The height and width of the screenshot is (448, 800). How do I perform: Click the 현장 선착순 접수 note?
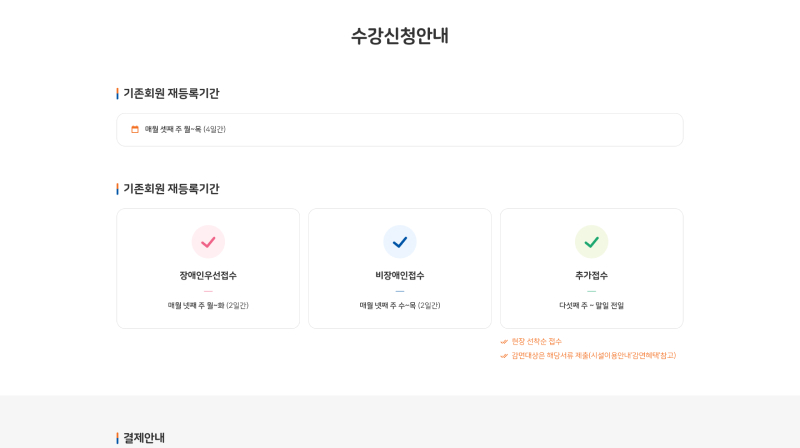coord(536,342)
